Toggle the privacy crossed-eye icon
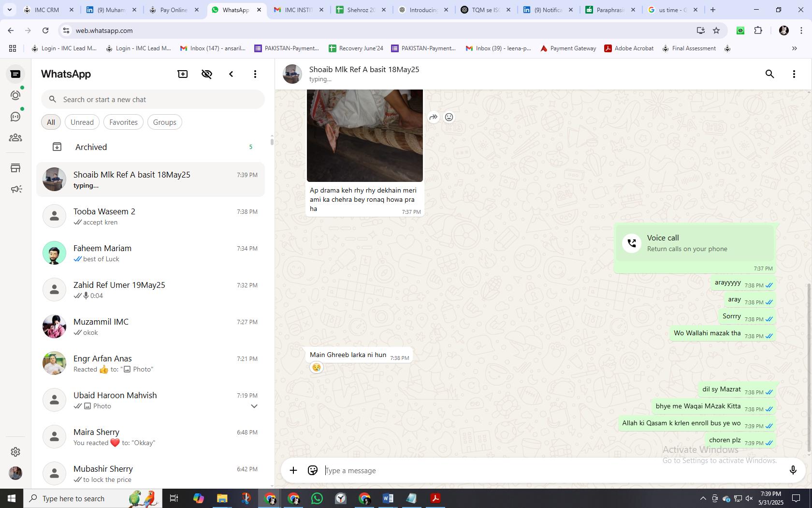 click(207, 74)
